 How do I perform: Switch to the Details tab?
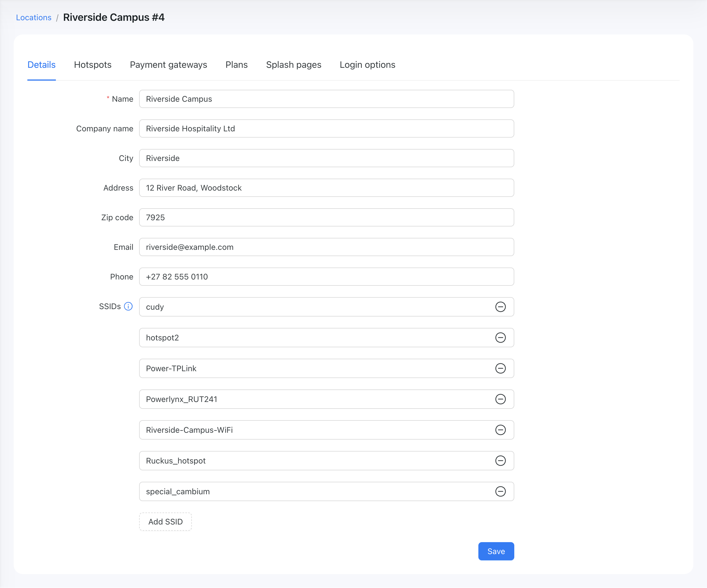(41, 65)
